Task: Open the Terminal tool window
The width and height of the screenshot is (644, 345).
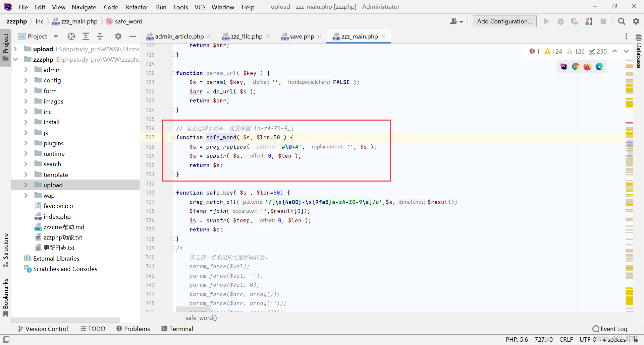Action: [x=177, y=329]
